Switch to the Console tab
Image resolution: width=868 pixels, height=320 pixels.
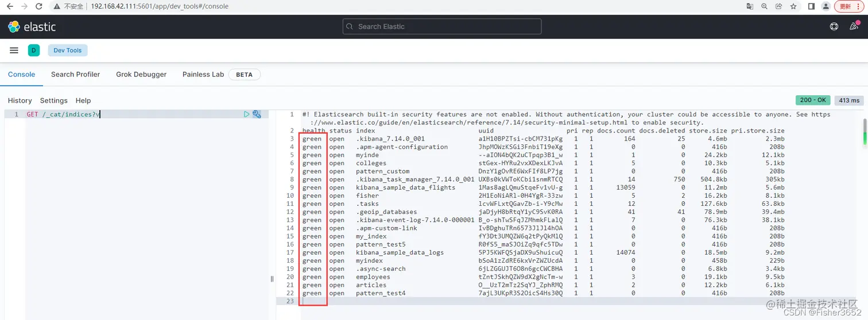click(21, 75)
